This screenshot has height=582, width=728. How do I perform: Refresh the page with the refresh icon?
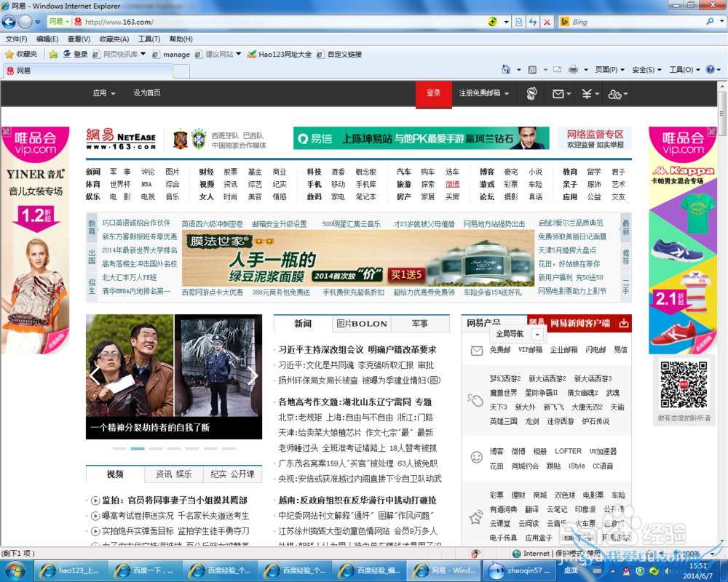533,22
